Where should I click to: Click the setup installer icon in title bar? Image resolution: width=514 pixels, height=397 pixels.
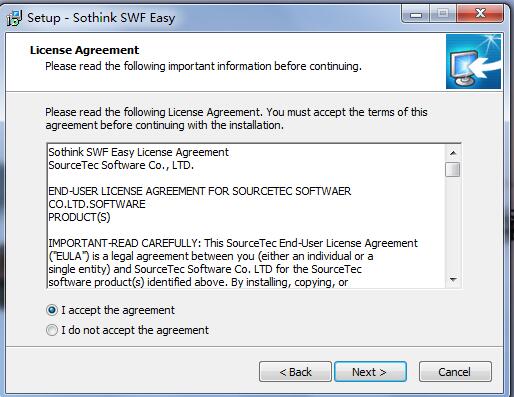click(14, 18)
